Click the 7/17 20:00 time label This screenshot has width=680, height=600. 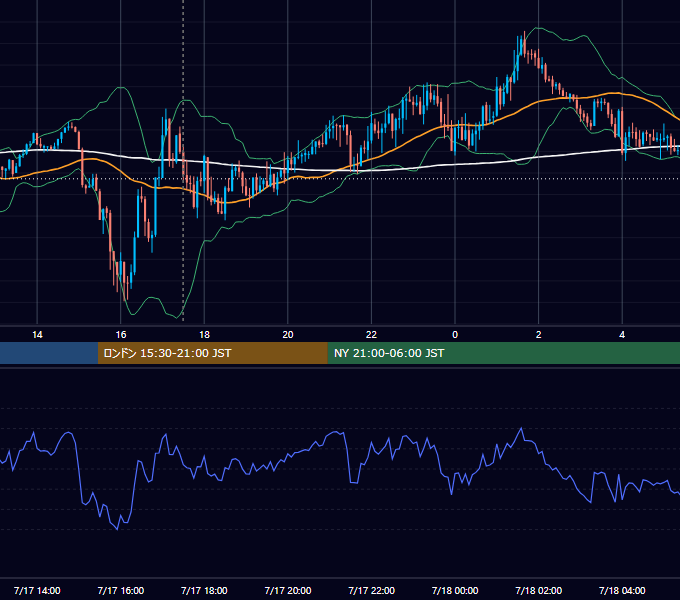pos(288,590)
